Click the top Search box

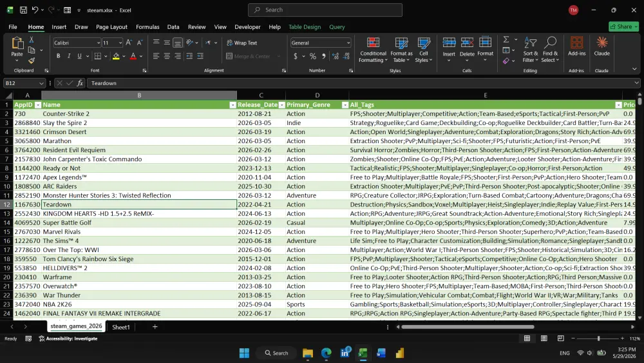(325, 10)
